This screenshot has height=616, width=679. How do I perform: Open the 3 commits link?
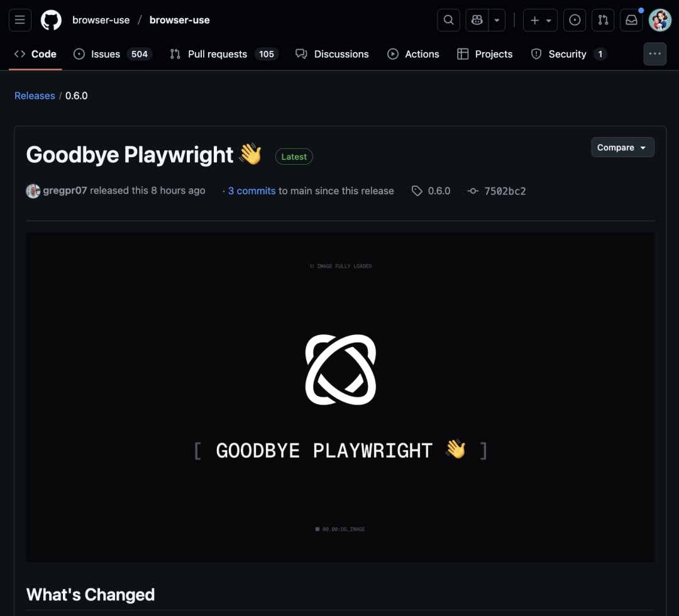[251, 191]
